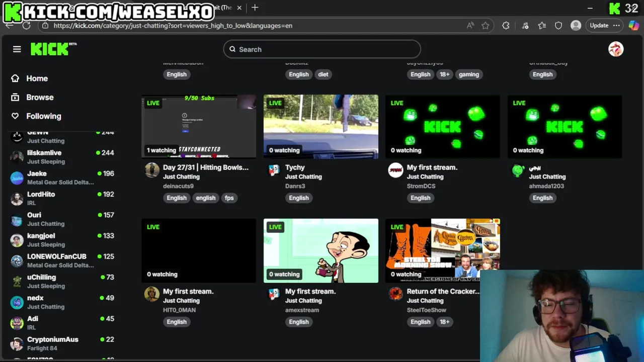
Task: Open Danrs3 channel name link
Action: tap(295, 186)
